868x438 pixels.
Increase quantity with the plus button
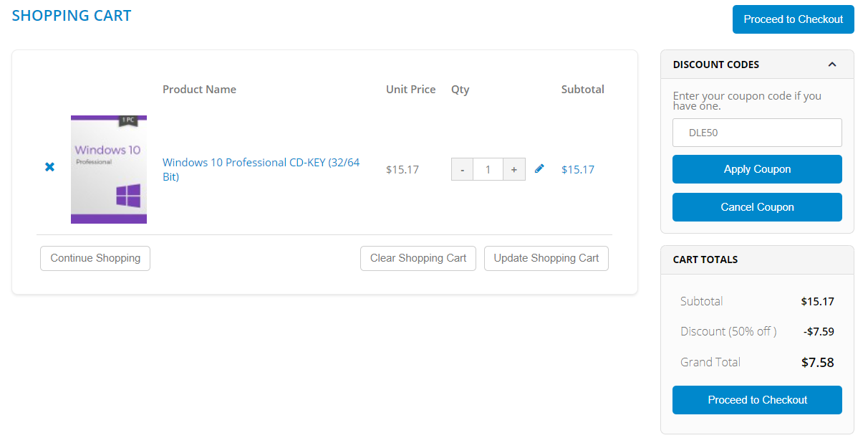tap(514, 170)
